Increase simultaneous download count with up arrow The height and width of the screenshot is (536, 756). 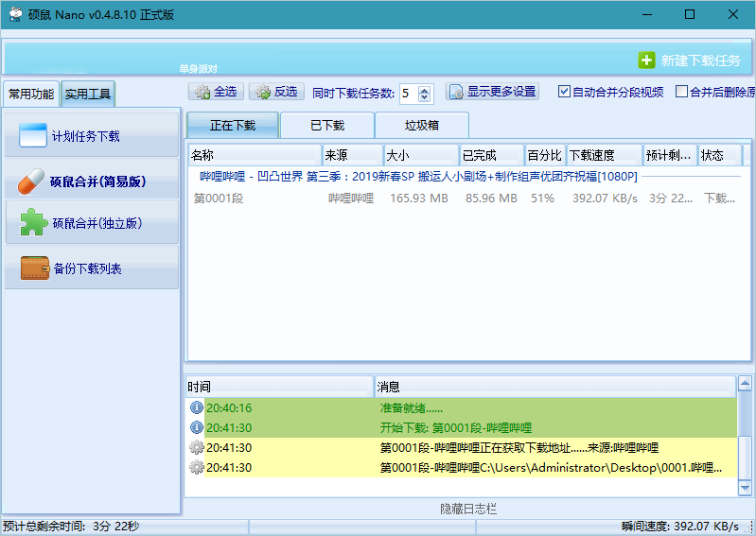coord(424,89)
